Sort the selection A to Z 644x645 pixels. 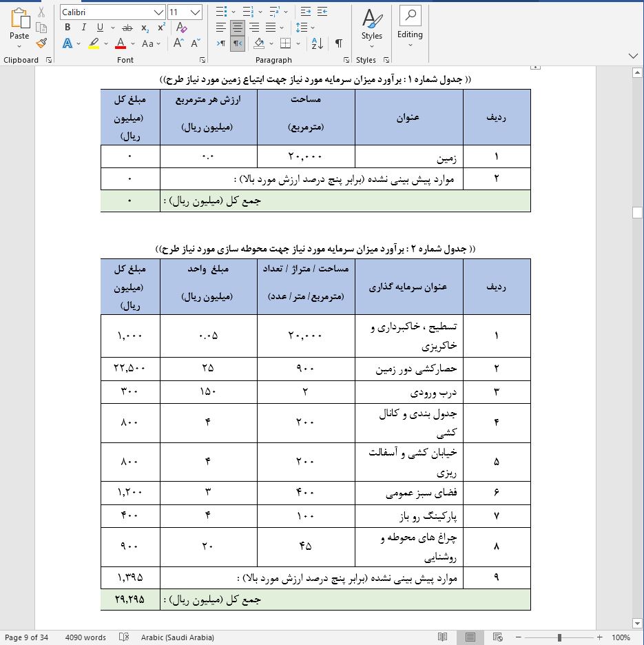[x=317, y=43]
